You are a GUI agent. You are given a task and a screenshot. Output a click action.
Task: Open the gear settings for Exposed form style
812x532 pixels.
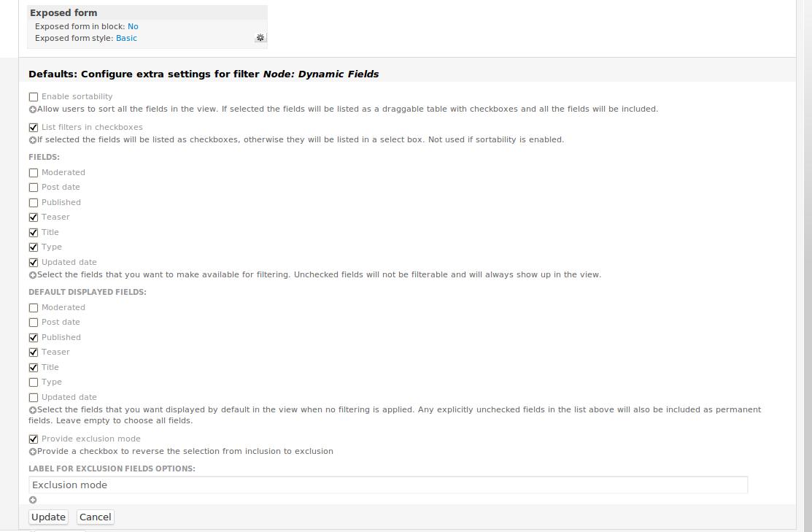260,38
